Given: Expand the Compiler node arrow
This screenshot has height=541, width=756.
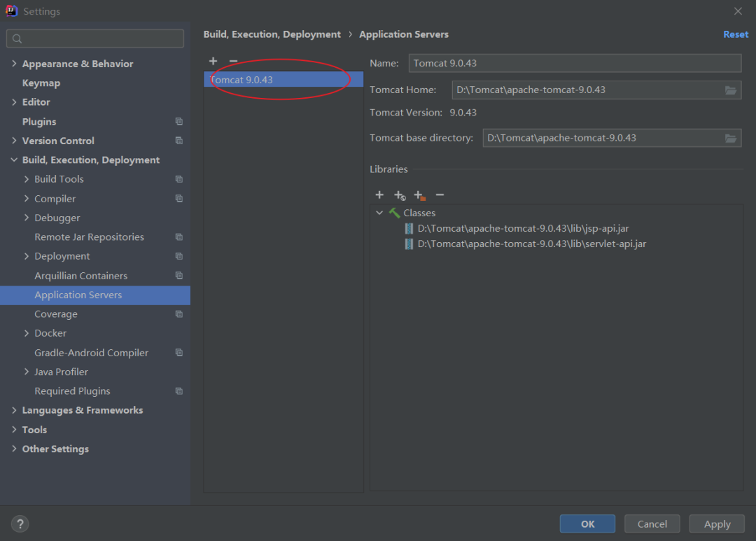Looking at the screenshot, I should click(x=27, y=198).
